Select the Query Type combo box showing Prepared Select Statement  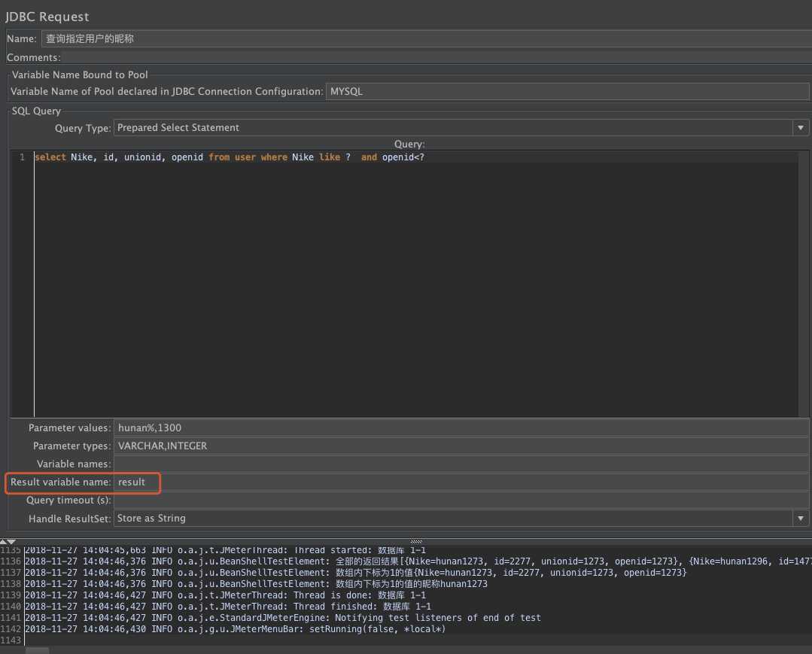[x=461, y=128]
